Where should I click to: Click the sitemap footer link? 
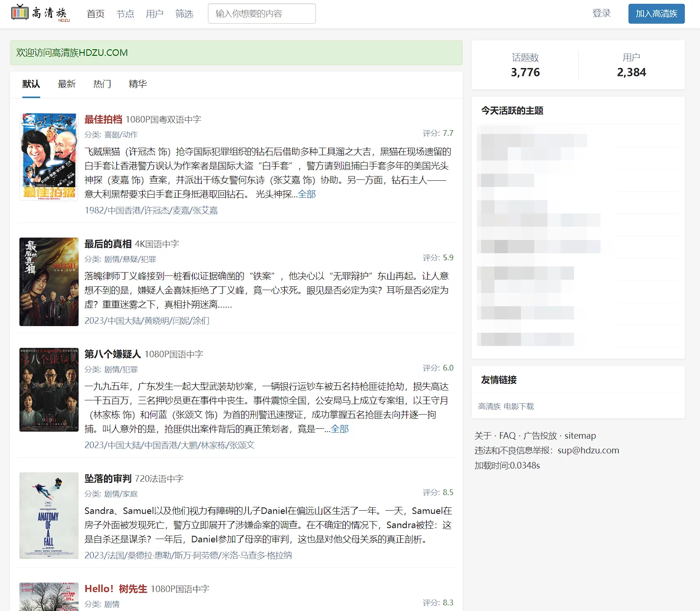pyautogui.click(x=580, y=435)
